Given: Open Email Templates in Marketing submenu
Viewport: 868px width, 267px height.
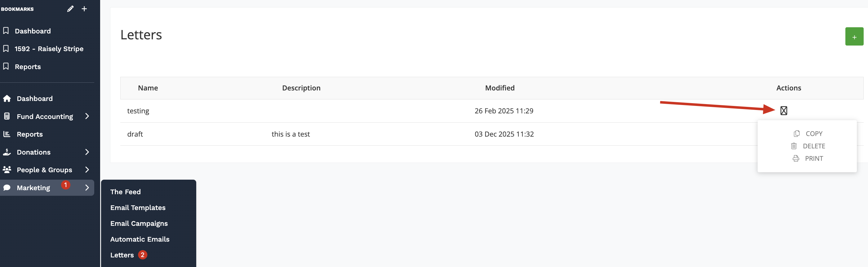Looking at the screenshot, I should pos(138,208).
